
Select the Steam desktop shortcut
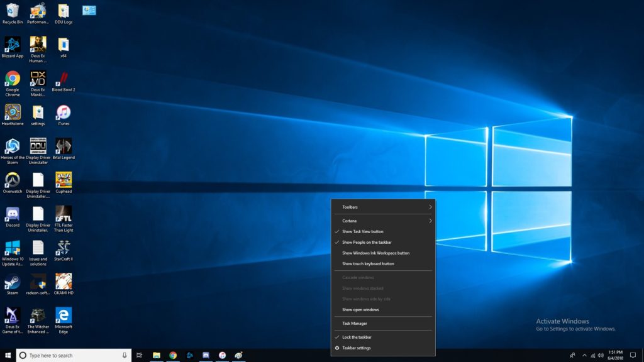13,282
